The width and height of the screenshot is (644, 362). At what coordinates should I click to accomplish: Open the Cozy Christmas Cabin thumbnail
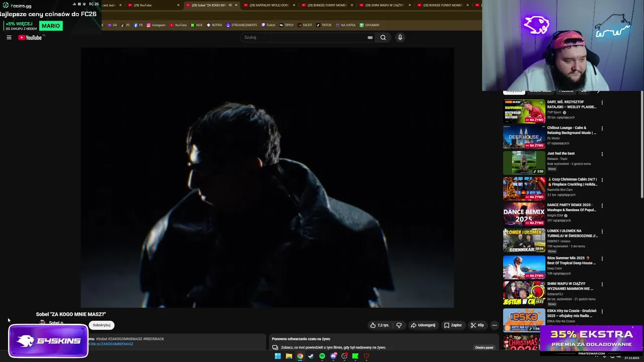pos(524,188)
